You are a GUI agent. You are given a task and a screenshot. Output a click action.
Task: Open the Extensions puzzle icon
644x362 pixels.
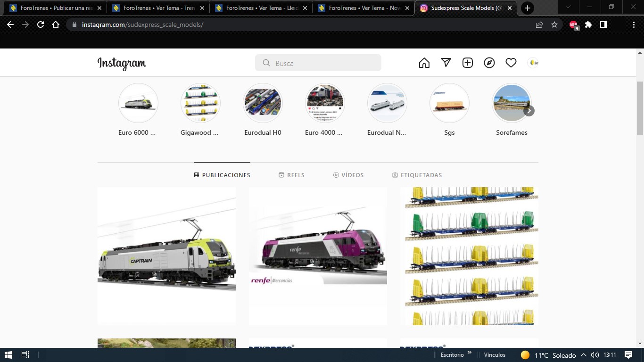pos(588,25)
